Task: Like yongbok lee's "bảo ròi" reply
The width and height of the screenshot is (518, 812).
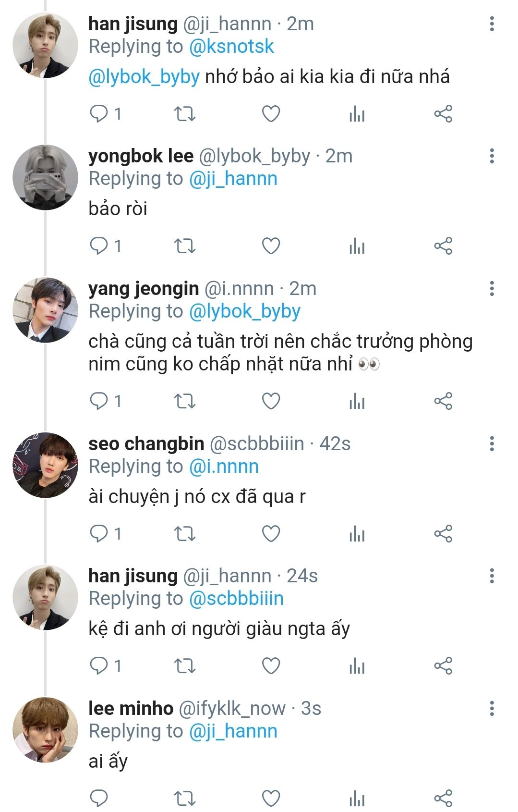Action: (x=271, y=246)
